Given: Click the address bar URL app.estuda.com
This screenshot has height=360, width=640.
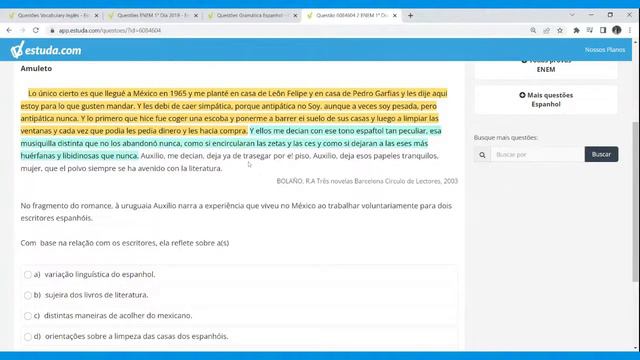Looking at the screenshot, I should [110, 31].
